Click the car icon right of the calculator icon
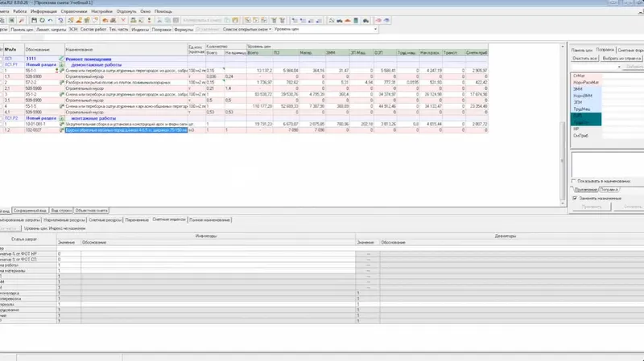 click(365, 20)
